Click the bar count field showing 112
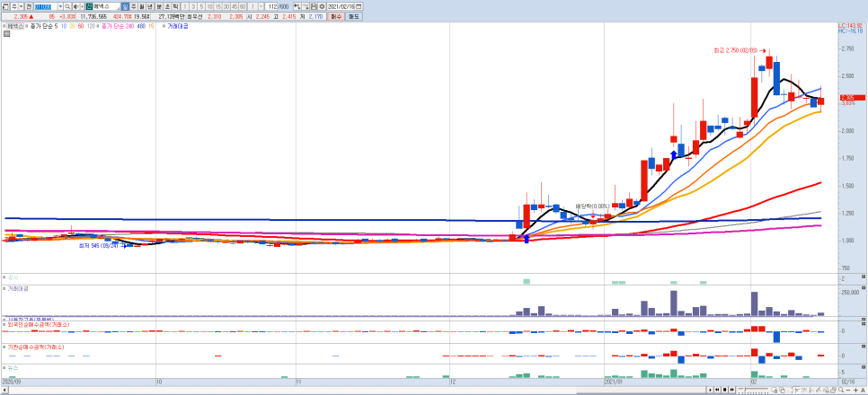The image size is (868, 395). click(271, 6)
